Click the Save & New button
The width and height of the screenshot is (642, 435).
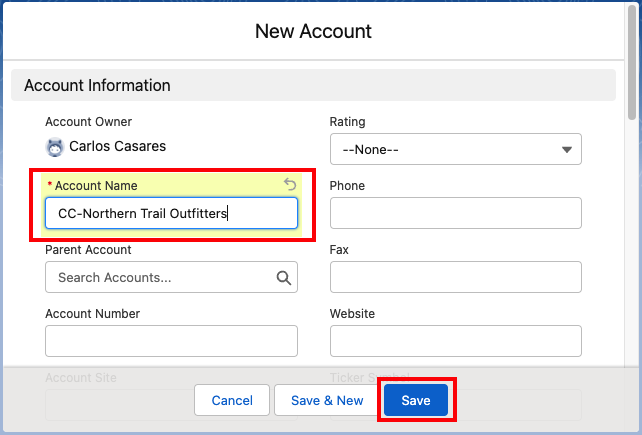tap(327, 400)
